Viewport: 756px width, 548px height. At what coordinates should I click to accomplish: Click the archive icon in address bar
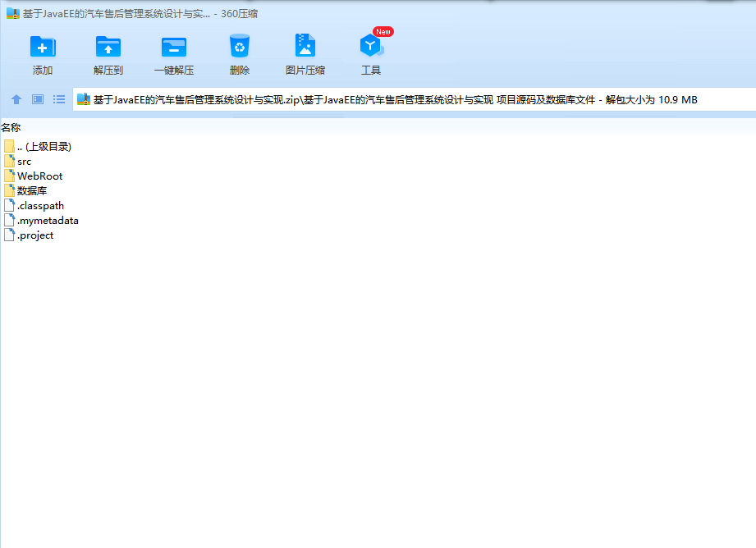[84, 99]
